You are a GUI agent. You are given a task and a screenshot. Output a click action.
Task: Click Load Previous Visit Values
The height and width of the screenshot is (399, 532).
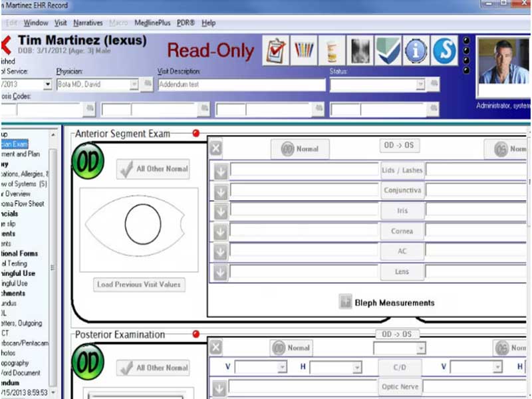point(138,284)
